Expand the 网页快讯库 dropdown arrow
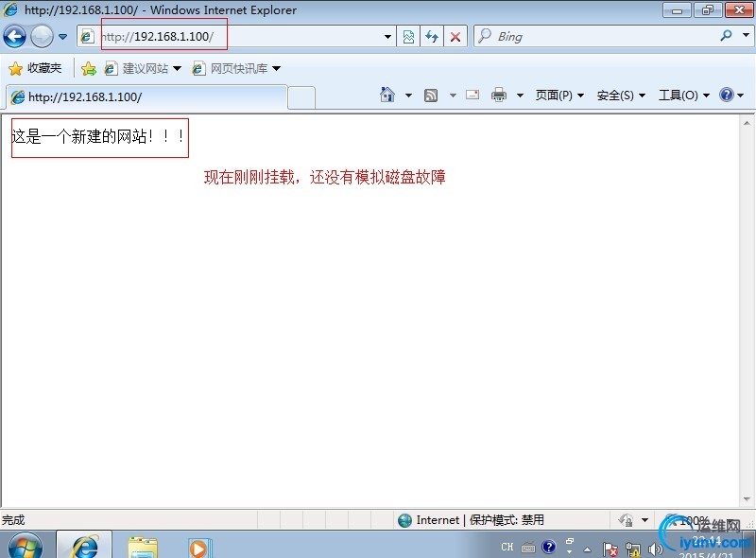Image resolution: width=756 pixels, height=558 pixels. (276, 68)
